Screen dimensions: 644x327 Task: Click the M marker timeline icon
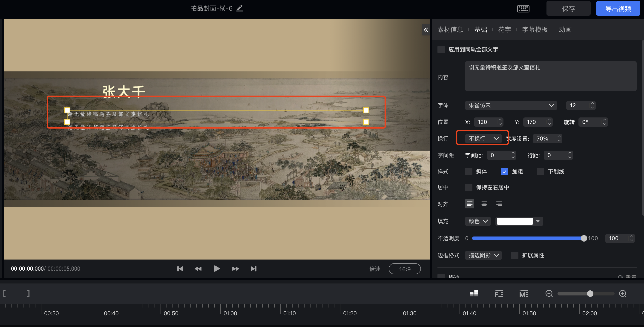523,294
